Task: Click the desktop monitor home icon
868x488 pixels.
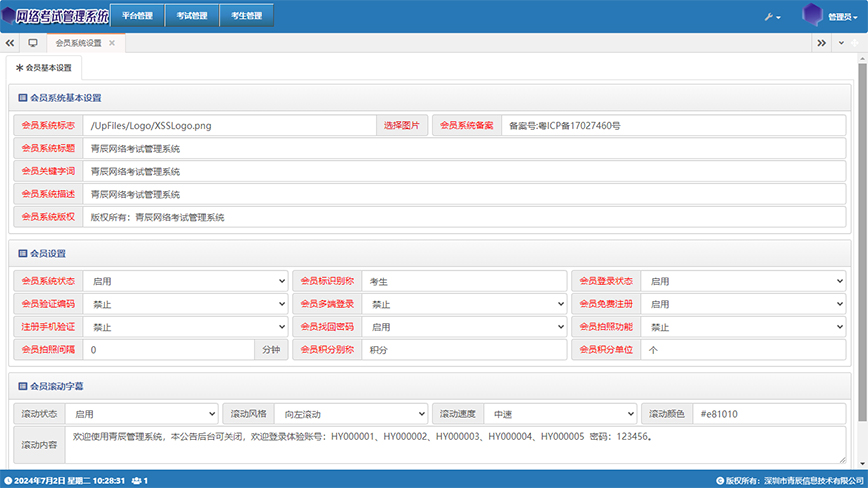Action: [33, 43]
